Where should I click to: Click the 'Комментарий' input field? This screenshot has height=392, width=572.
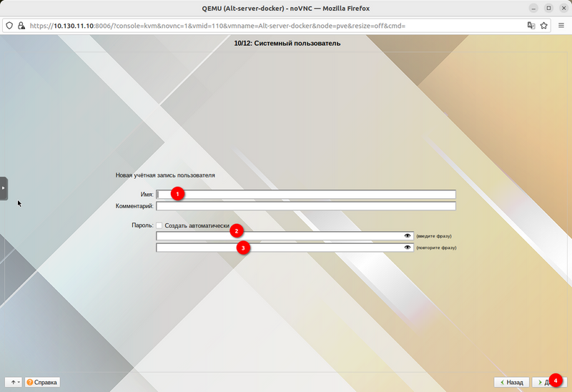tap(305, 206)
